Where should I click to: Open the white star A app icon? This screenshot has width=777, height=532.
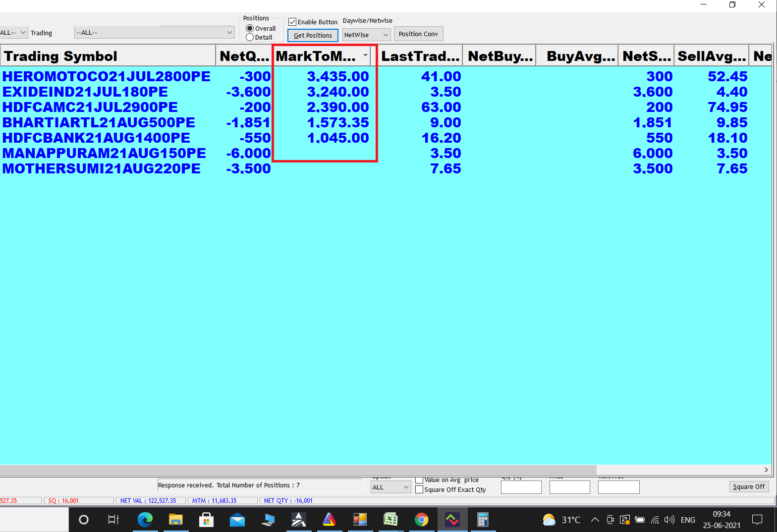click(299, 520)
